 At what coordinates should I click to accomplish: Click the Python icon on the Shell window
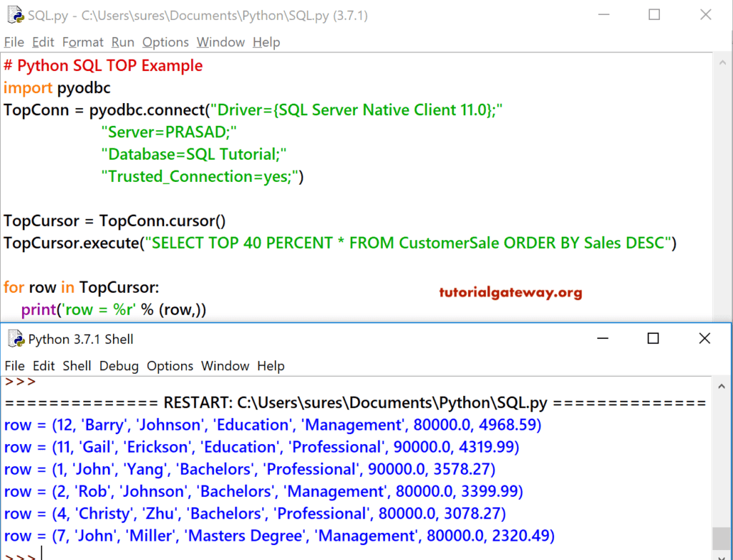[x=16, y=337]
